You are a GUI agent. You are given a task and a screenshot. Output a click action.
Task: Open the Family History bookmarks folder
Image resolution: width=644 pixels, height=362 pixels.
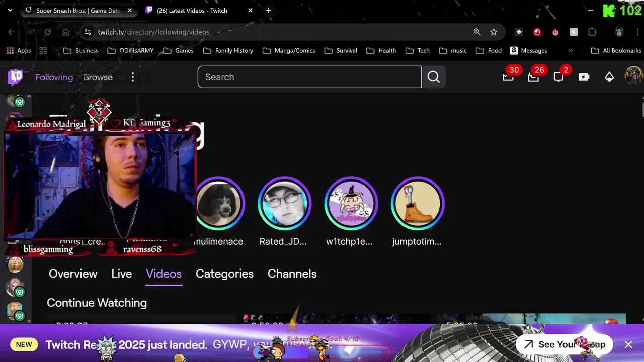point(228,50)
